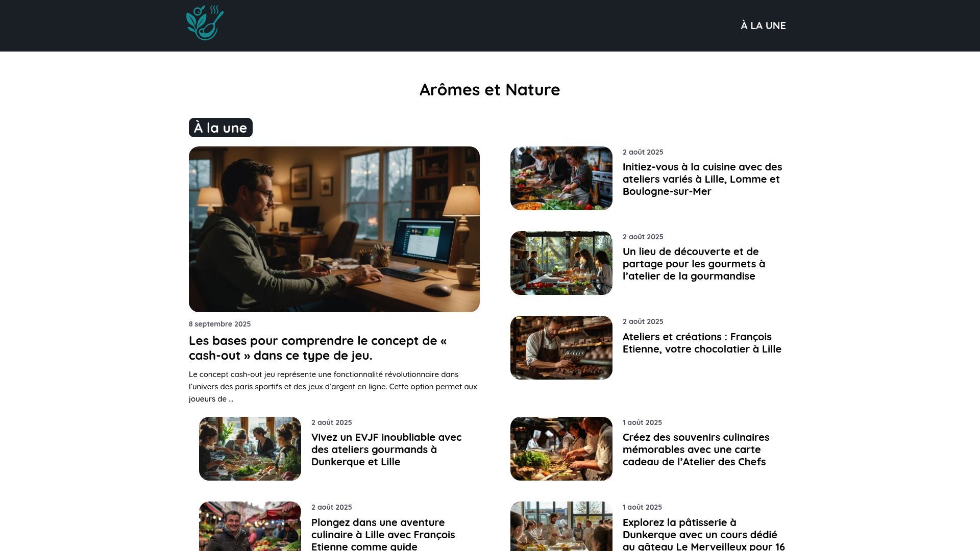Click the cash-out article excerpt text
This screenshot has width=980, height=551.
point(333,387)
